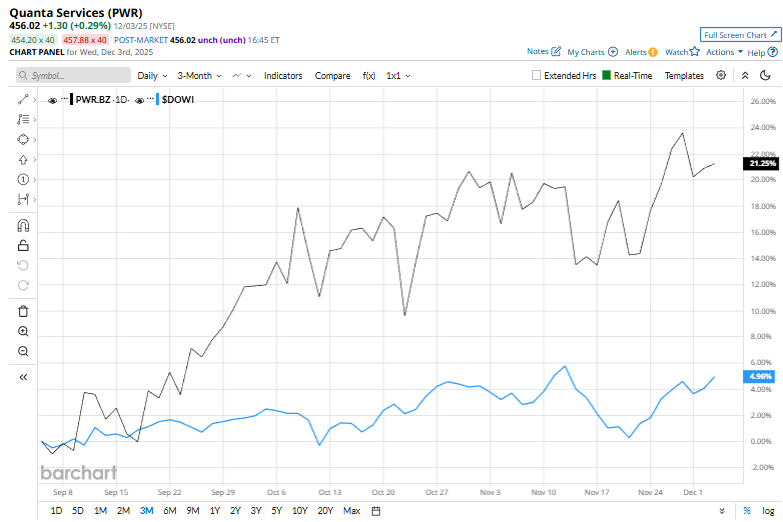The height and width of the screenshot is (522, 783).
Task: Open Alerts for PWR
Action: pyautogui.click(x=641, y=52)
